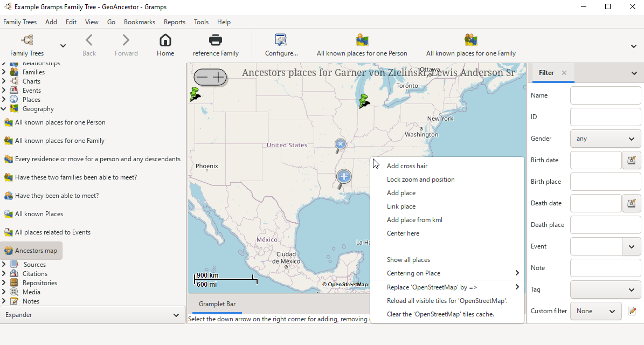Open Birth date editor button
This screenshot has height=345, width=644.
(x=631, y=160)
